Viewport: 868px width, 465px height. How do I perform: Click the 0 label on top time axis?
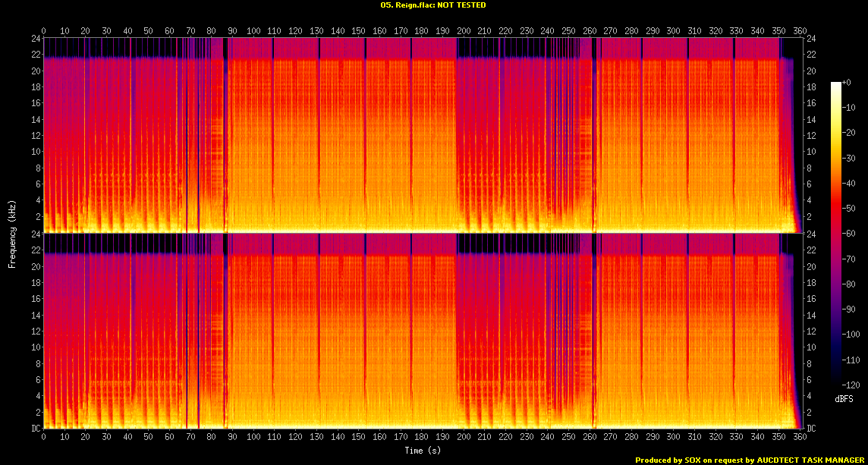click(x=43, y=30)
